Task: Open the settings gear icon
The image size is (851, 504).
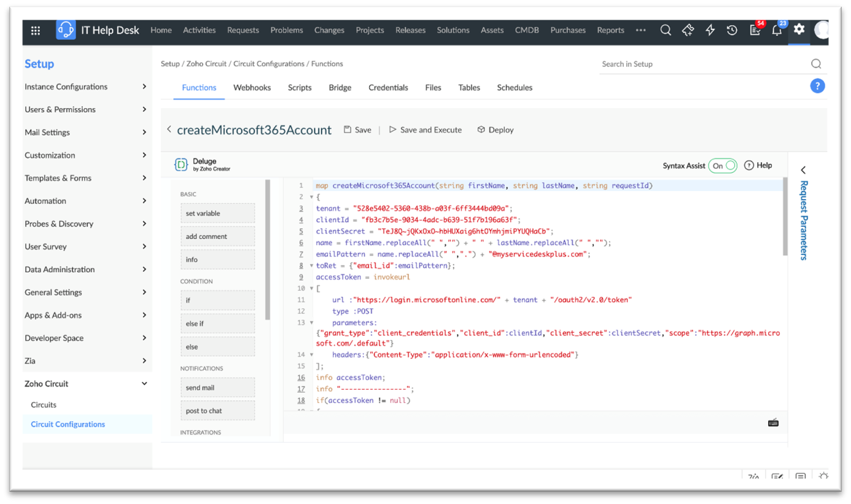Action: click(x=799, y=29)
